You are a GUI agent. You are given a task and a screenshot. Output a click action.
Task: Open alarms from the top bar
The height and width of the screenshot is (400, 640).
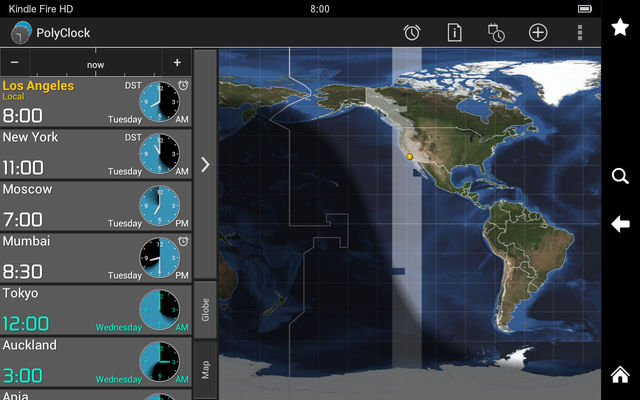(412, 33)
